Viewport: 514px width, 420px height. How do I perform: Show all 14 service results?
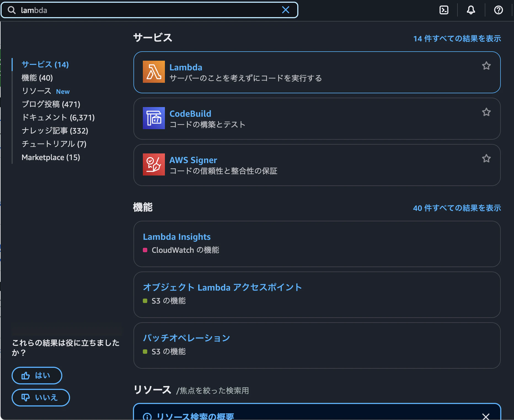pyautogui.click(x=457, y=39)
